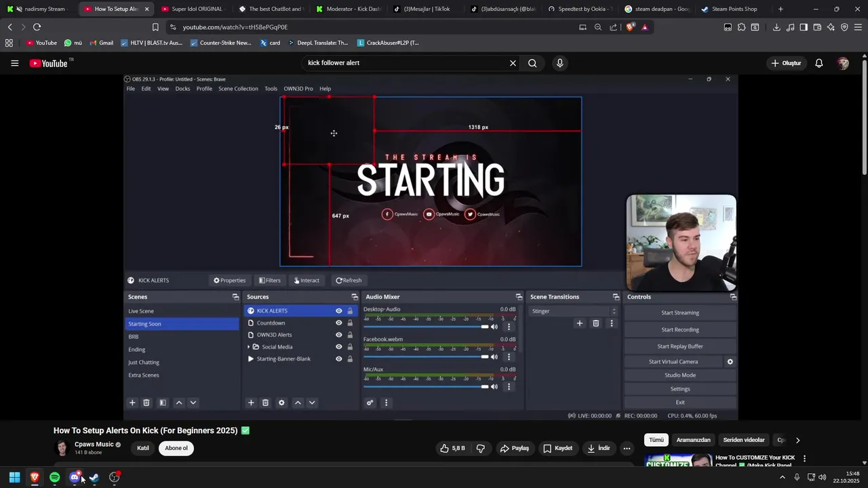Screen dimensions: 868x488
Task: Mute Desktop Audio speaker icon in mixer
Action: [x=494, y=327]
